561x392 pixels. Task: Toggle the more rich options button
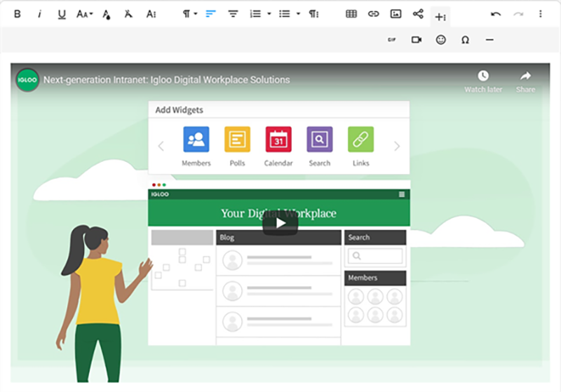point(440,16)
